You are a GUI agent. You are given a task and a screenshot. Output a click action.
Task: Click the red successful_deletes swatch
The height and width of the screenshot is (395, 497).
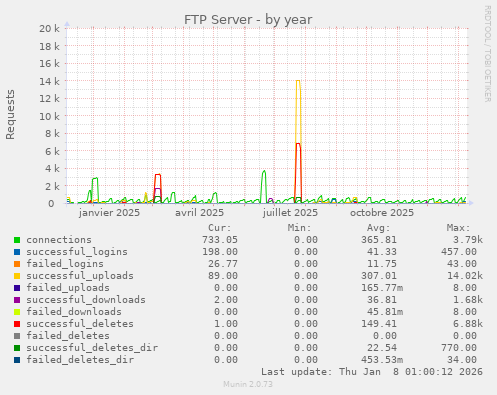click(x=17, y=324)
